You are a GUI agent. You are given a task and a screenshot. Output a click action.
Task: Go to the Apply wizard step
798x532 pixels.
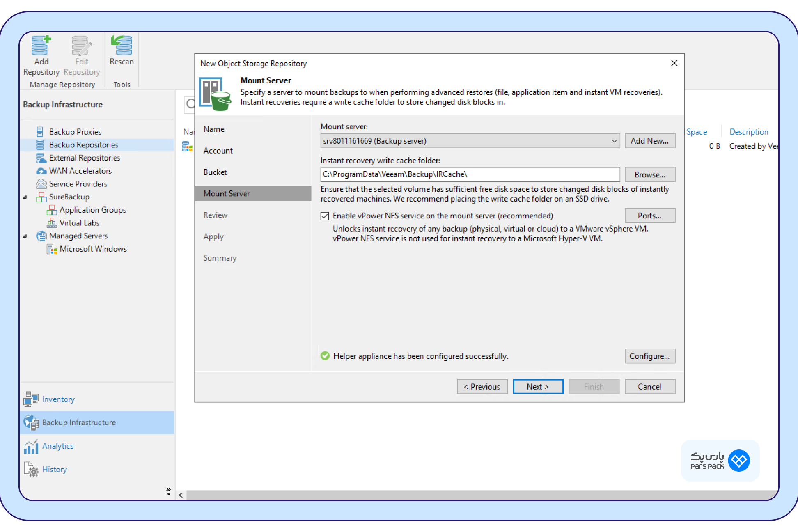pyautogui.click(x=213, y=237)
